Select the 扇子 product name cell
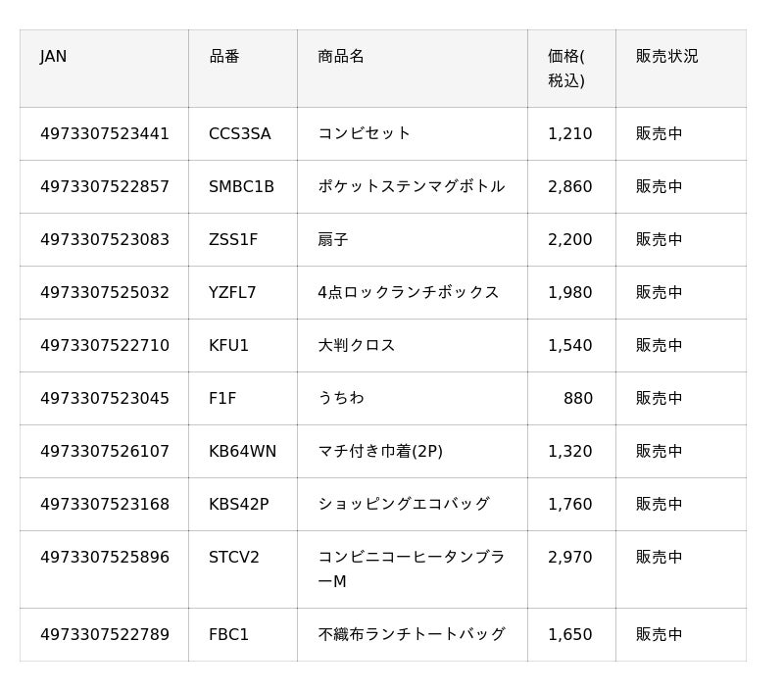 click(x=413, y=239)
